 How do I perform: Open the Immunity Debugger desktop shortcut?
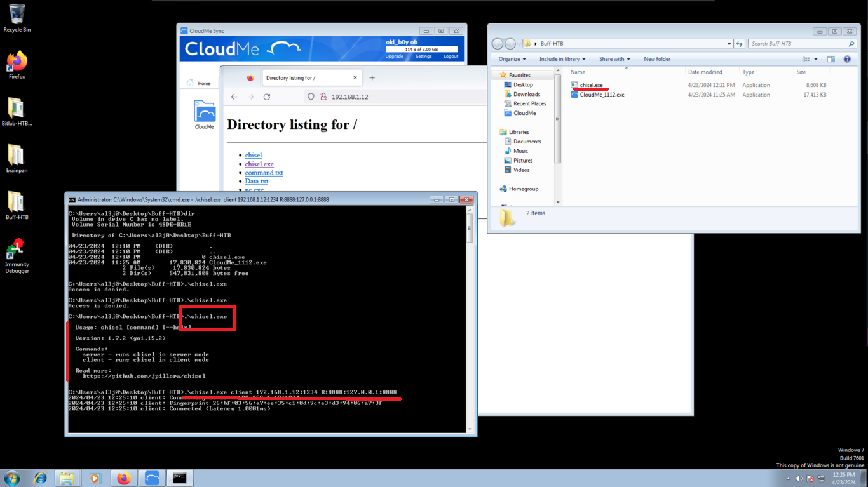coord(17,257)
